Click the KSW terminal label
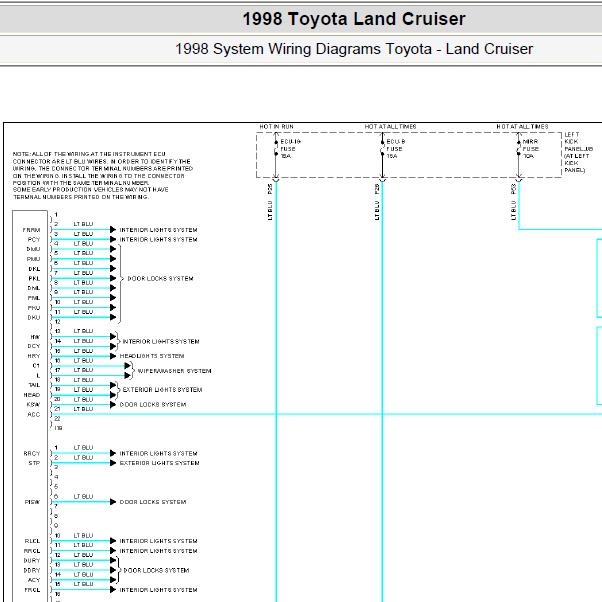602x602 pixels. (33, 405)
